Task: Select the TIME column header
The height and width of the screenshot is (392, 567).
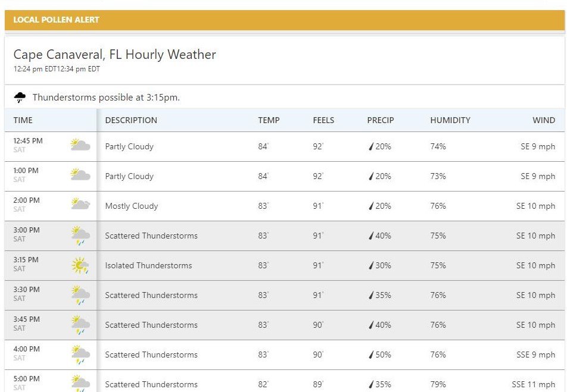Action: [x=23, y=120]
